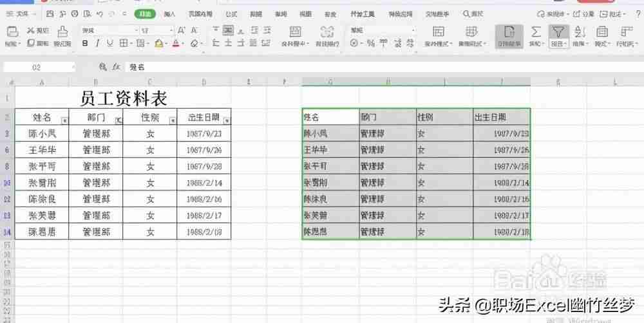Click the Merge and Center icon
The height and width of the screenshot is (323, 644).
pyautogui.click(x=295, y=32)
